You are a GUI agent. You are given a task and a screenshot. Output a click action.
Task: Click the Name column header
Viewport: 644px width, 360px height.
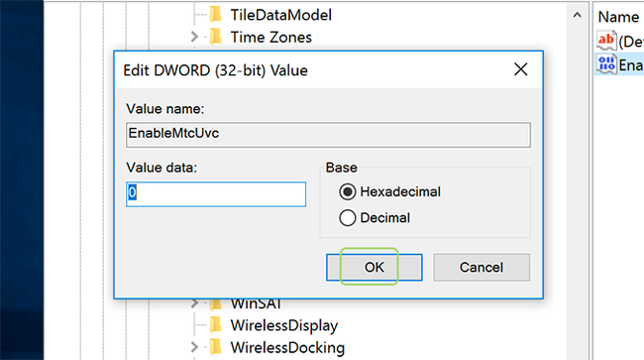[x=618, y=17]
